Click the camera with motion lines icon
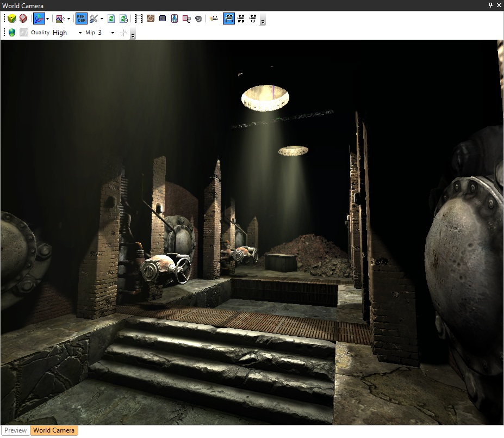 214,18
